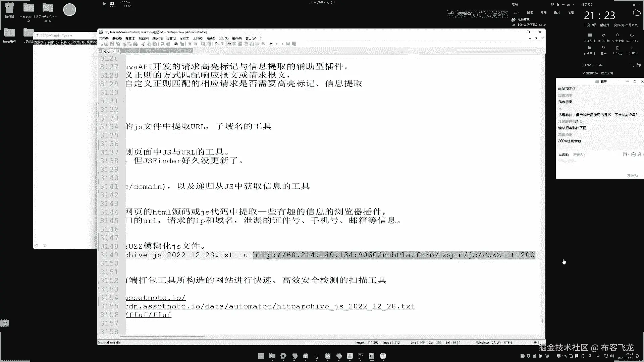644x362 pixels.
Task: Open the 所有人 recipient dropdown in chat
Action: click(x=579, y=155)
